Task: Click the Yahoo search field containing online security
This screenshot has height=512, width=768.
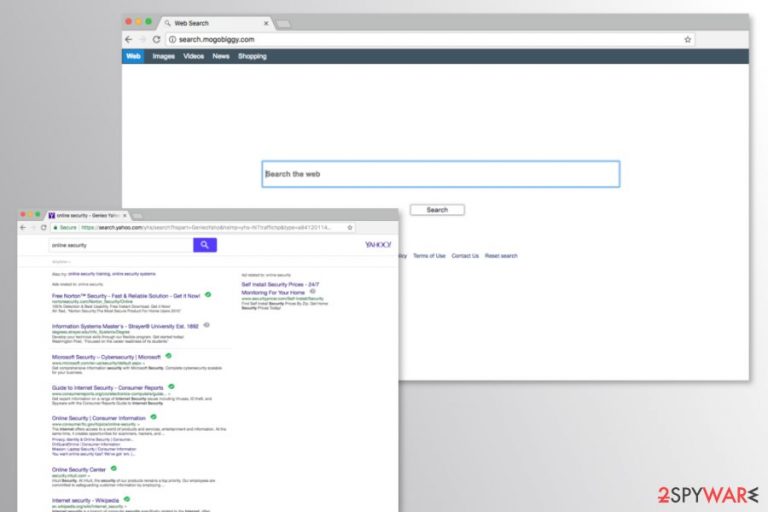Action: click(x=121, y=245)
